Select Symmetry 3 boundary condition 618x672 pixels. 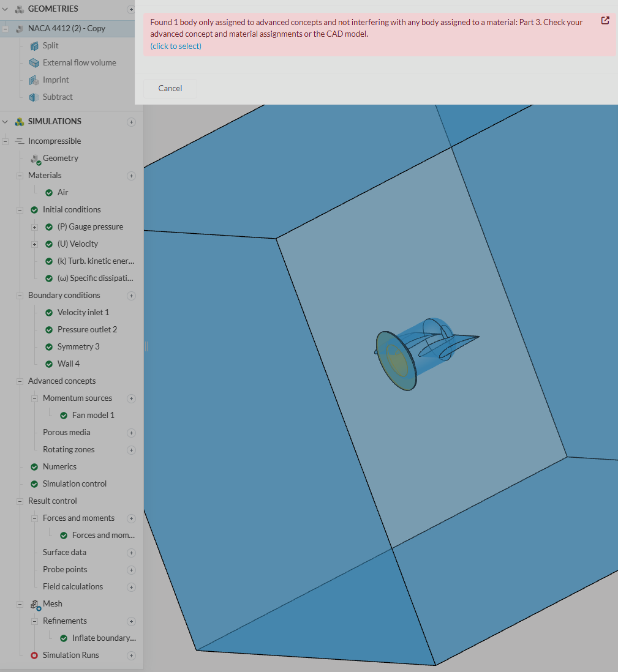(78, 347)
